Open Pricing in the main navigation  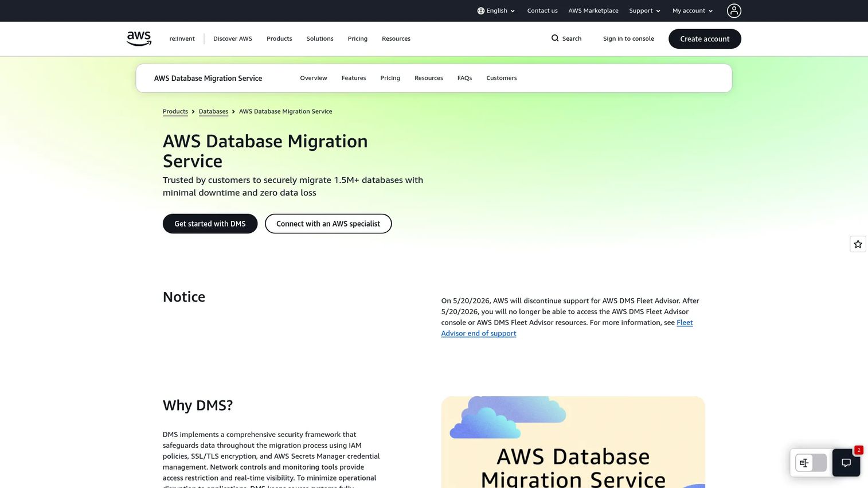pyautogui.click(x=357, y=38)
